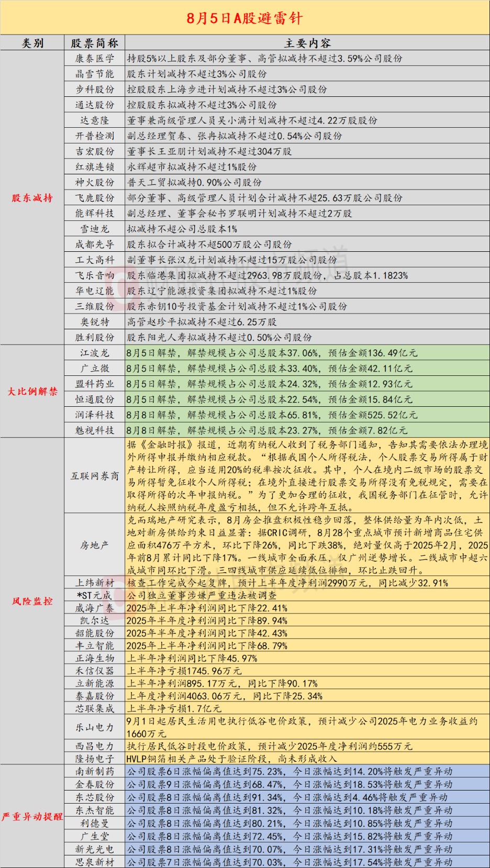The width and height of the screenshot is (490, 868).
Task: Click the 房地产 cell
Action: 95,545
